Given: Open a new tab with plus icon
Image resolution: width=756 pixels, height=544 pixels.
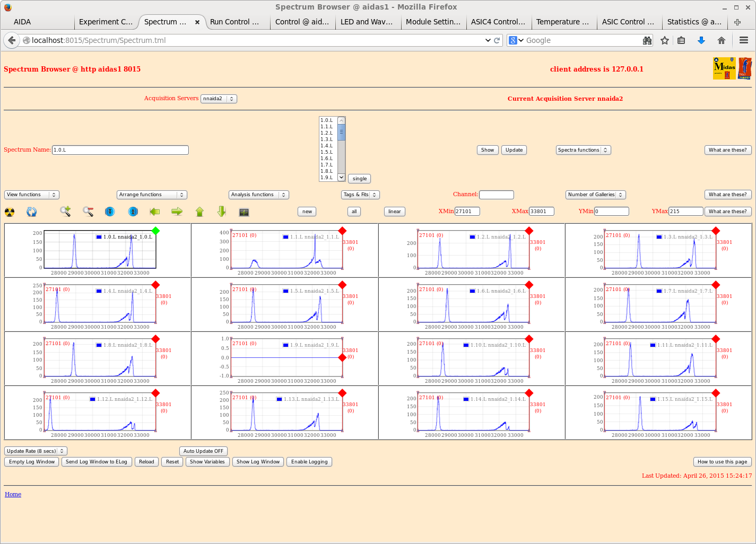Looking at the screenshot, I should 737,22.
